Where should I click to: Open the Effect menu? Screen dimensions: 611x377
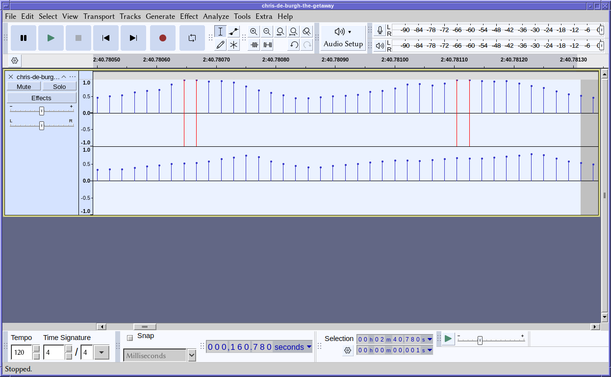pyautogui.click(x=189, y=16)
